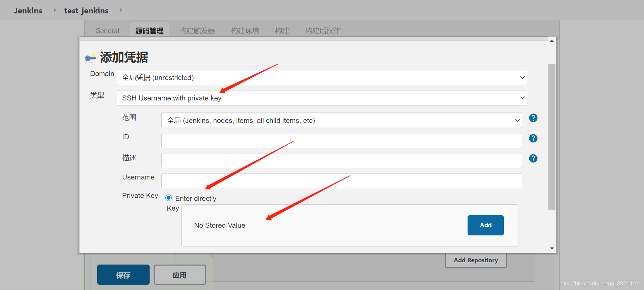Switch to the 构建 tab
The image size is (644, 290).
tap(282, 30)
